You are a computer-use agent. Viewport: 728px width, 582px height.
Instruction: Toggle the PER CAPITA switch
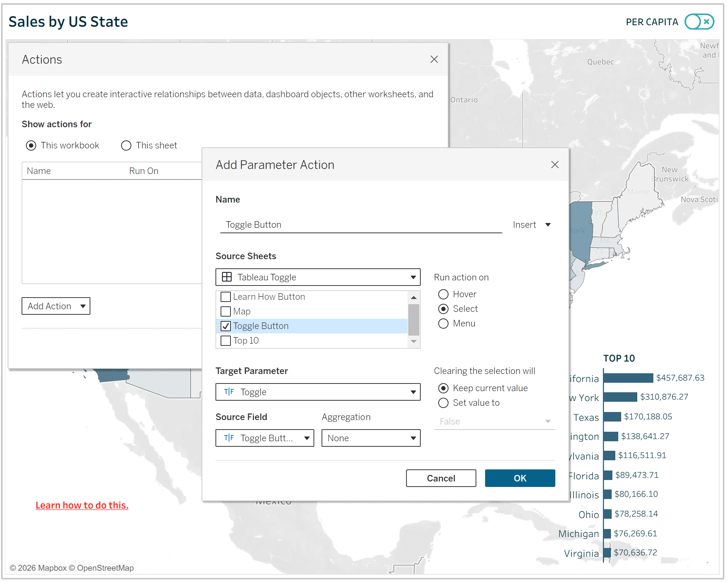[x=699, y=22]
